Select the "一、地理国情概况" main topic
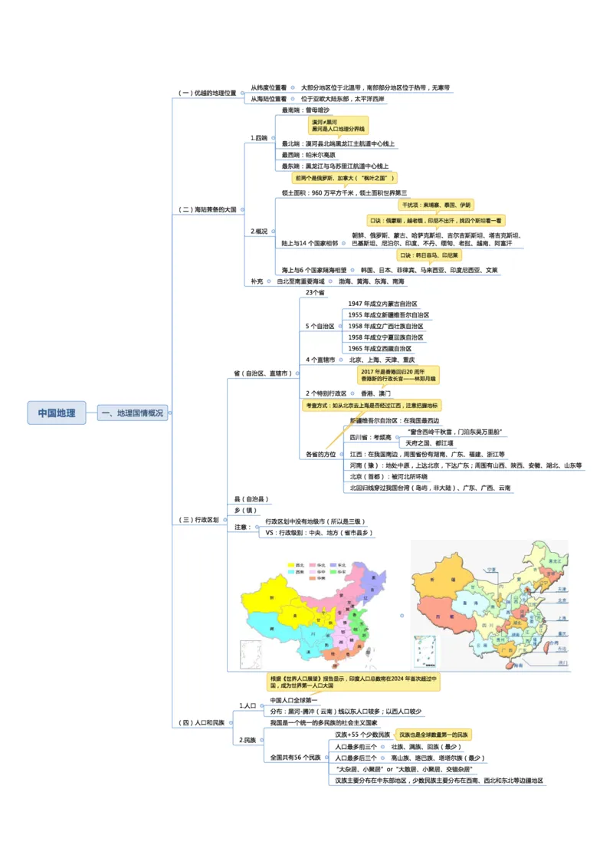 pyautogui.click(x=133, y=413)
